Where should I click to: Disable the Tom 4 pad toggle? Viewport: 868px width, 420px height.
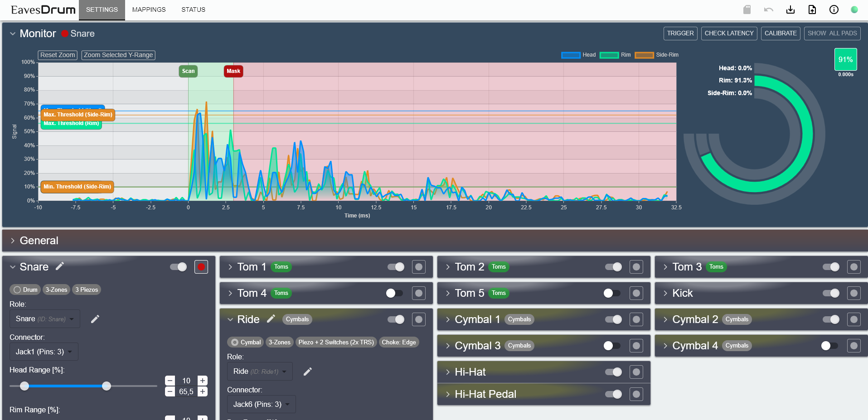click(x=394, y=293)
